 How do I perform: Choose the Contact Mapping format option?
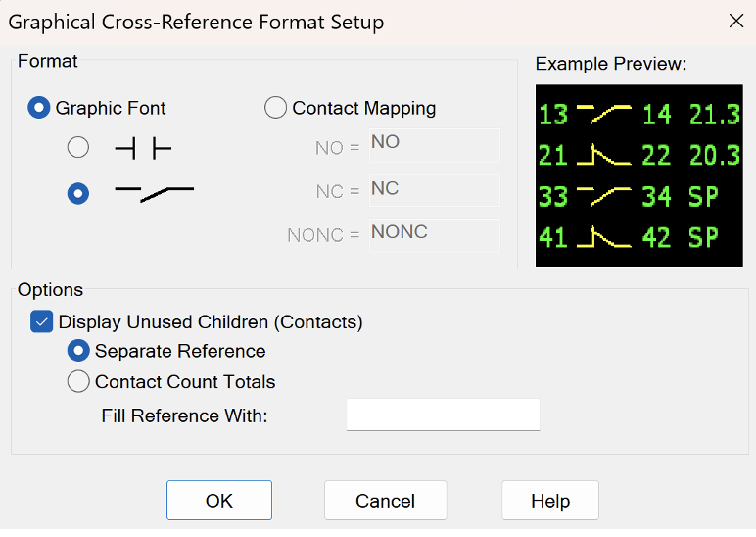click(x=275, y=108)
